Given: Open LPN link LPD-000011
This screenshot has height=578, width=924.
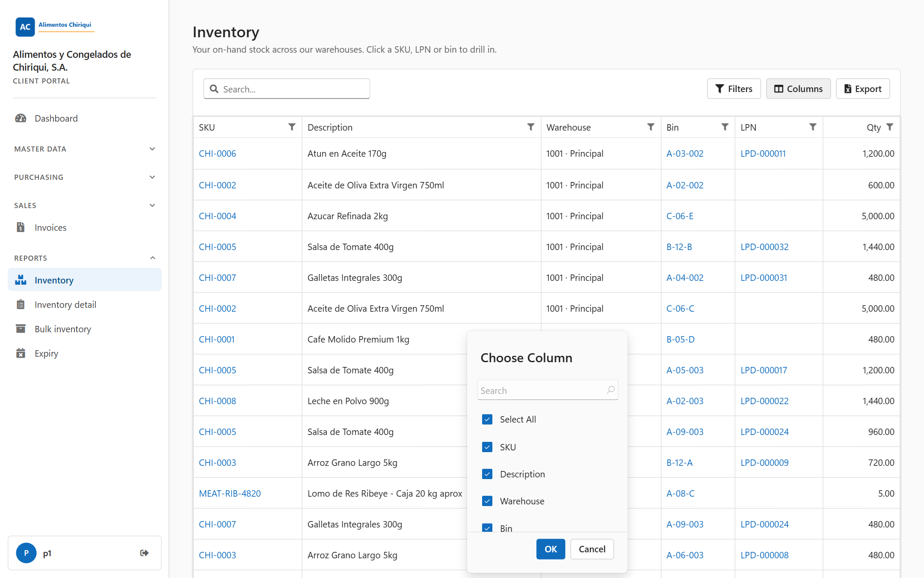Looking at the screenshot, I should 763,153.
